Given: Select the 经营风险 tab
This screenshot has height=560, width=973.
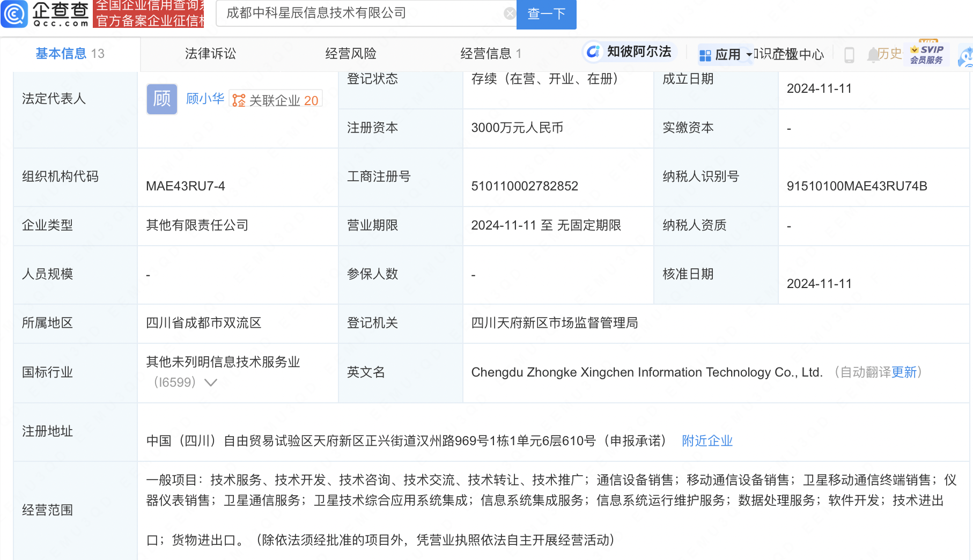Looking at the screenshot, I should coord(351,54).
